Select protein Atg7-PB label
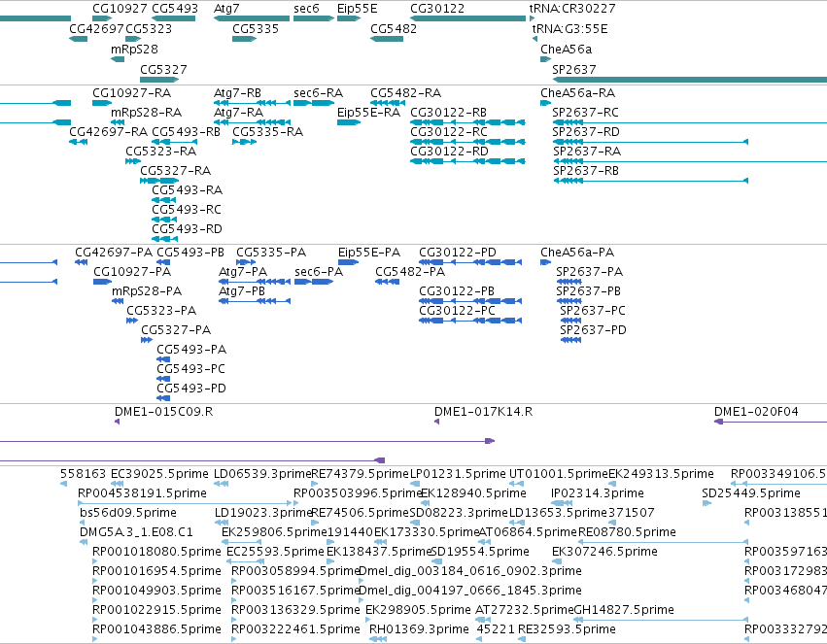The height and width of the screenshot is (644, 827). pos(242,291)
